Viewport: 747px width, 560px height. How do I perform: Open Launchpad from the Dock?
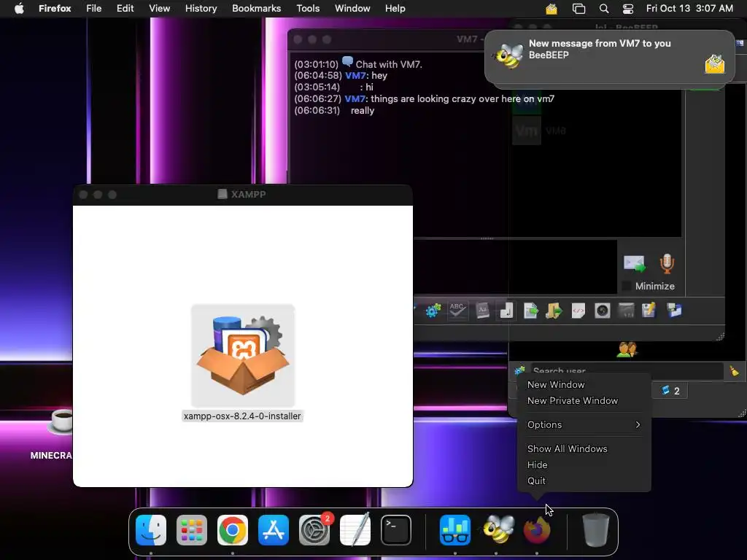click(x=192, y=530)
